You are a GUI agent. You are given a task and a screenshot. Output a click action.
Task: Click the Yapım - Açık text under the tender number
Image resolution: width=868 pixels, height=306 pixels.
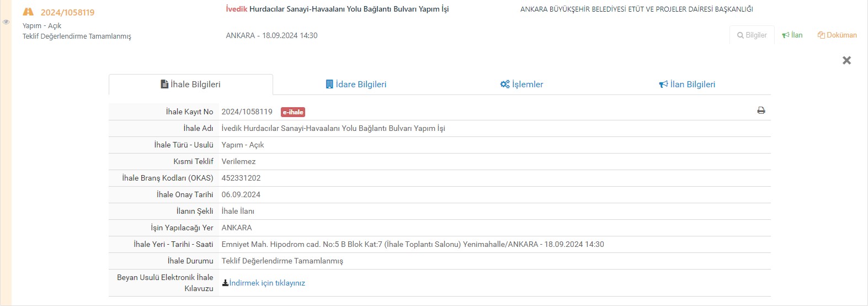coord(42,26)
